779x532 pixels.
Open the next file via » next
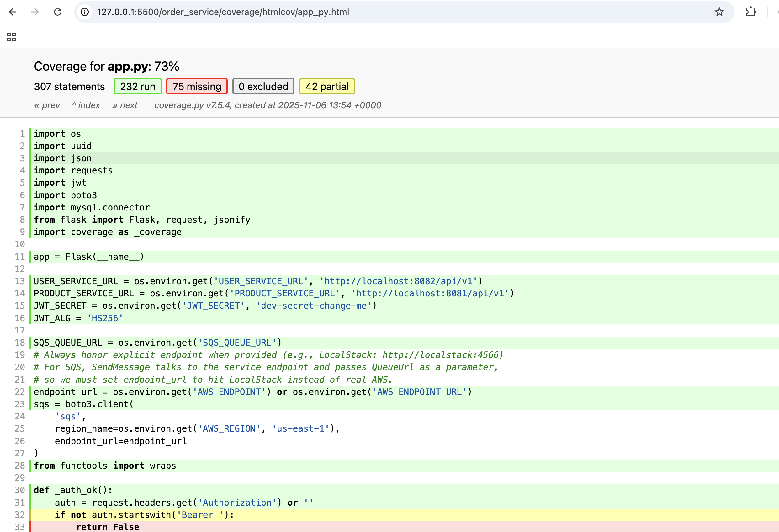pos(125,105)
